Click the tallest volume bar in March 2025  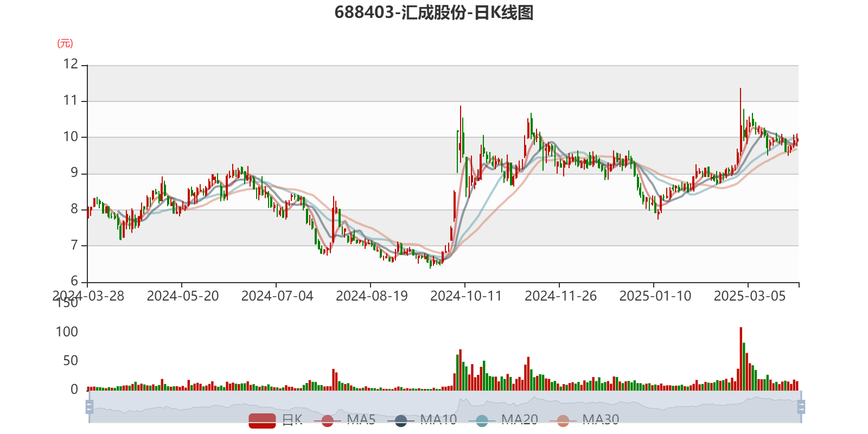click(x=741, y=359)
